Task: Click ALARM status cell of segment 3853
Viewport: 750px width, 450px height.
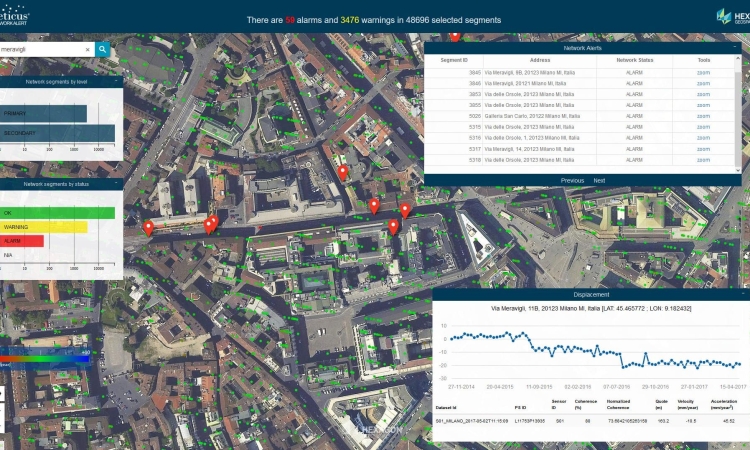Action: (x=634, y=94)
